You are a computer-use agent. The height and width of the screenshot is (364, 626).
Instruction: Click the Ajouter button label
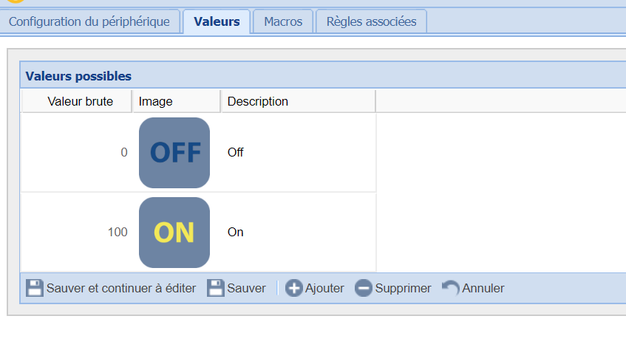pos(324,288)
